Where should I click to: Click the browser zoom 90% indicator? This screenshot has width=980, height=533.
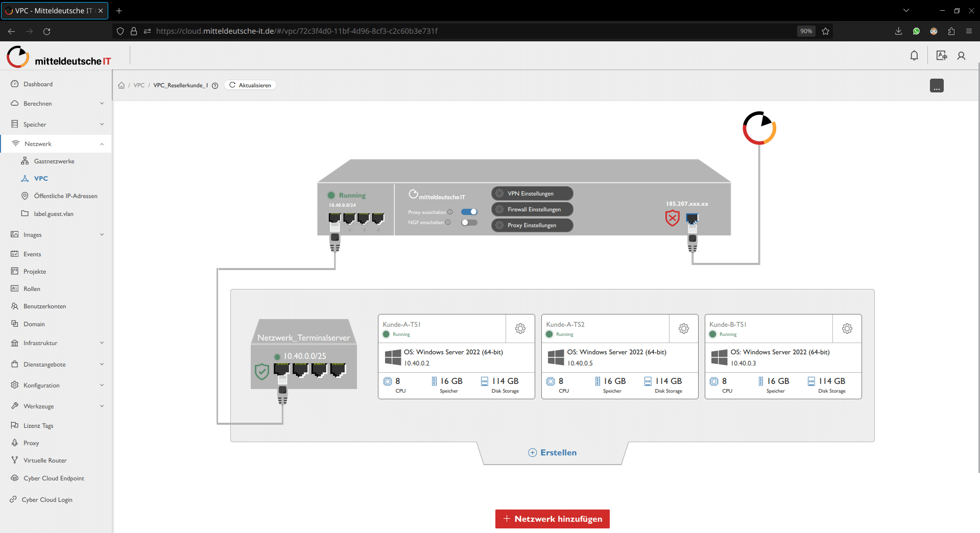806,31
